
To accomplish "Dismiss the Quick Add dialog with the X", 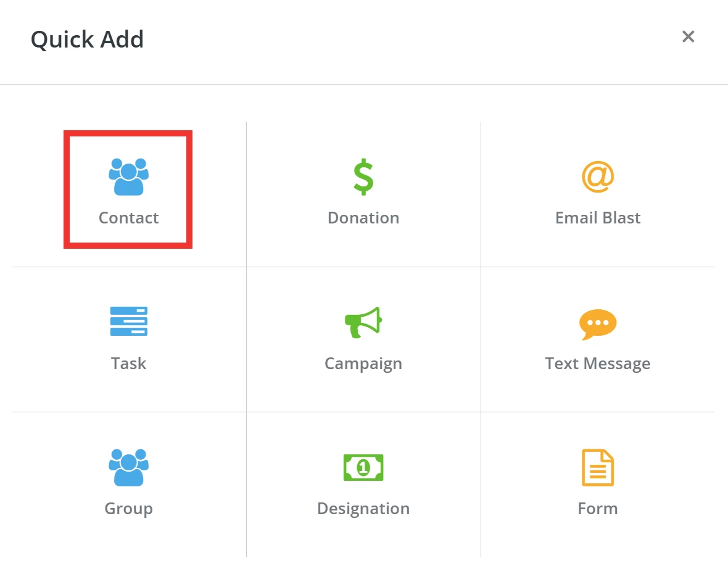I will (688, 36).
